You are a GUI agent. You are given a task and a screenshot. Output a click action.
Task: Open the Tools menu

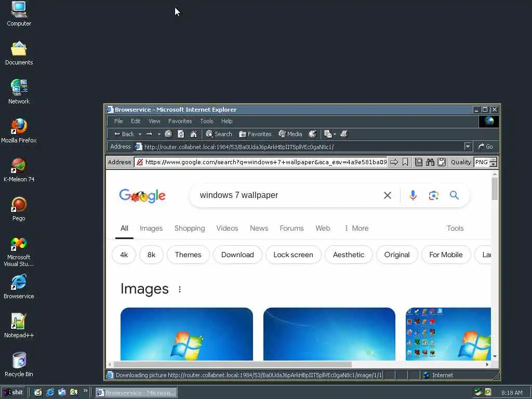tap(206, 121)
